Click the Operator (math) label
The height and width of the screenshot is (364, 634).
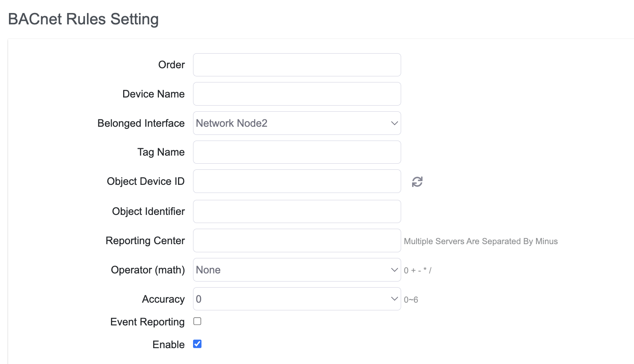click(148, 270)
